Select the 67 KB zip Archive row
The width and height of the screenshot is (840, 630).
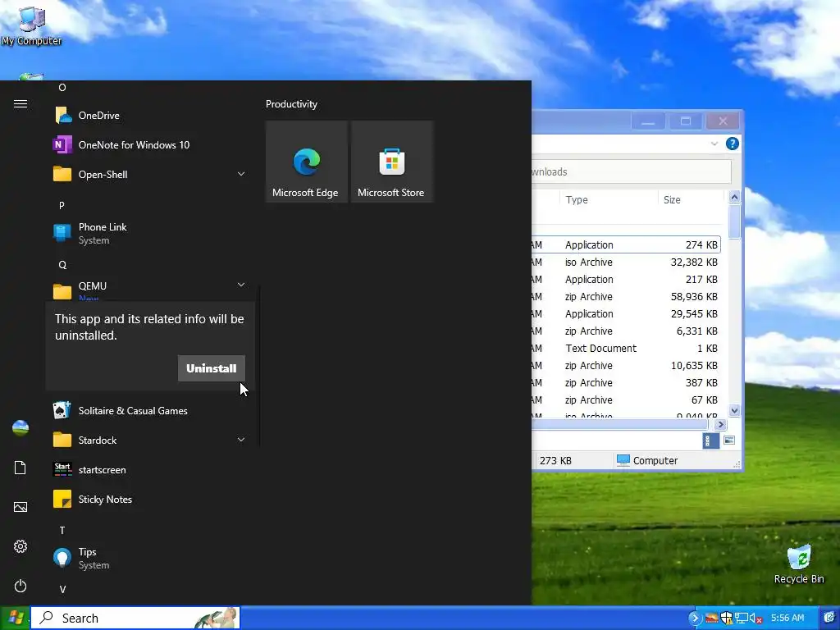click(626, 399)
